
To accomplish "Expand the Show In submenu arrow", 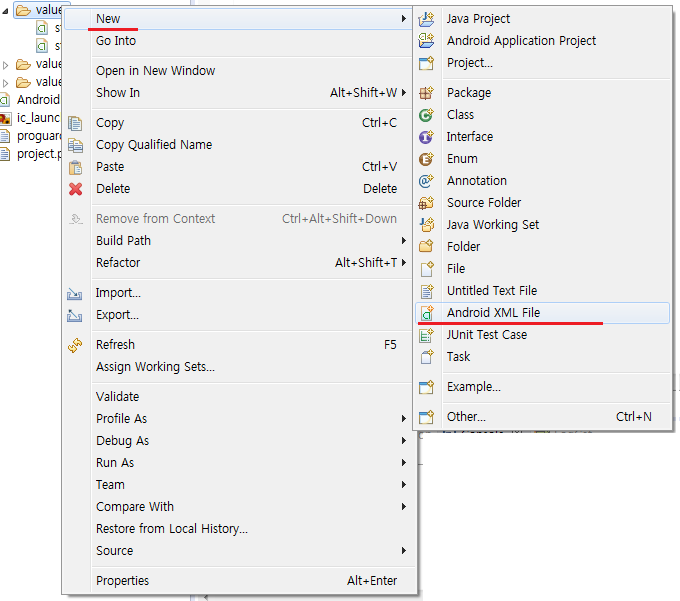I will pos(404,92).
